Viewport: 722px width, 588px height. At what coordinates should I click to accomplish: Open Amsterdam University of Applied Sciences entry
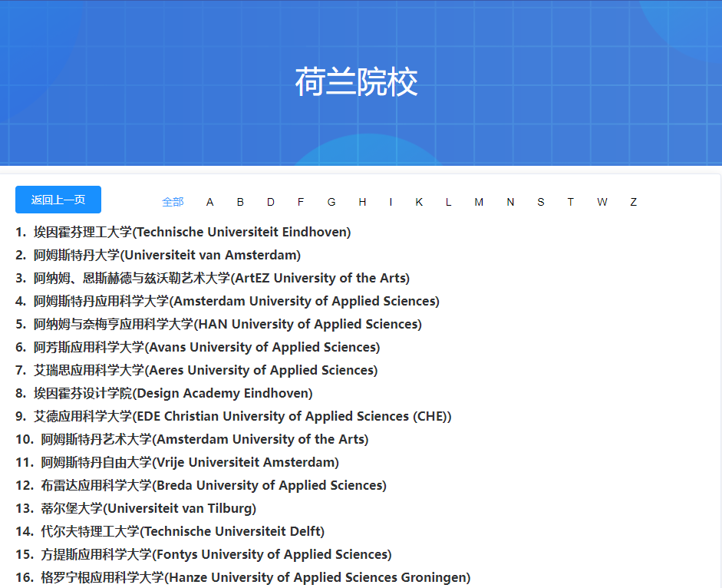(236, 301)
